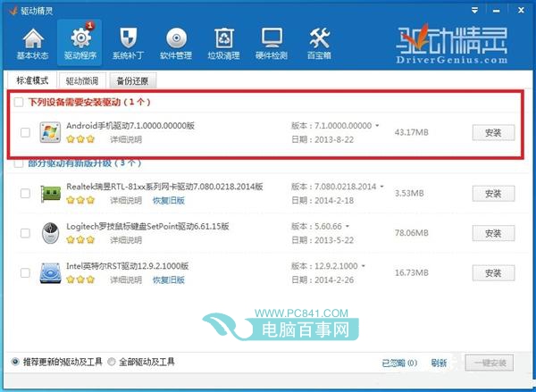The width and height of the screenshot is (536, 392).
Task: Open 详细说明 for Intel RST driver
Action: (x=126, y=279)
